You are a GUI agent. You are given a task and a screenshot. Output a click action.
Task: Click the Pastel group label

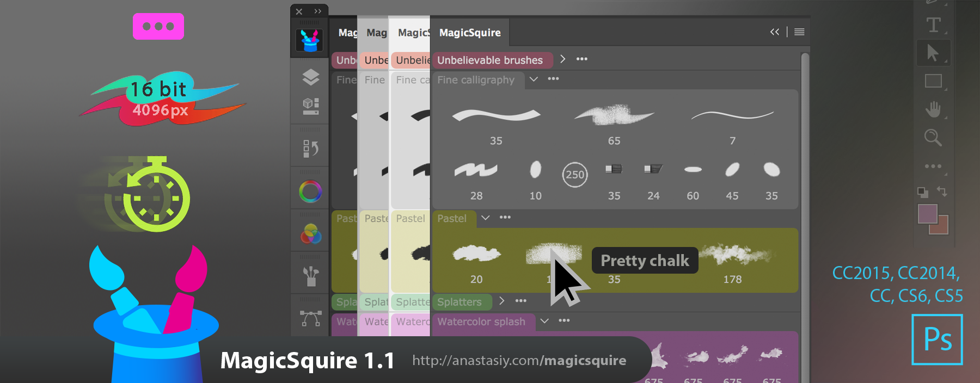coord(452,218)
